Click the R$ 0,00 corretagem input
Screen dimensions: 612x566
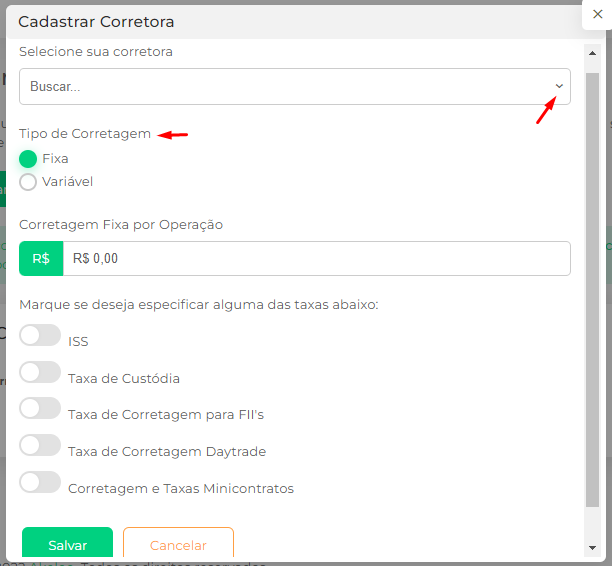(317, 258)
